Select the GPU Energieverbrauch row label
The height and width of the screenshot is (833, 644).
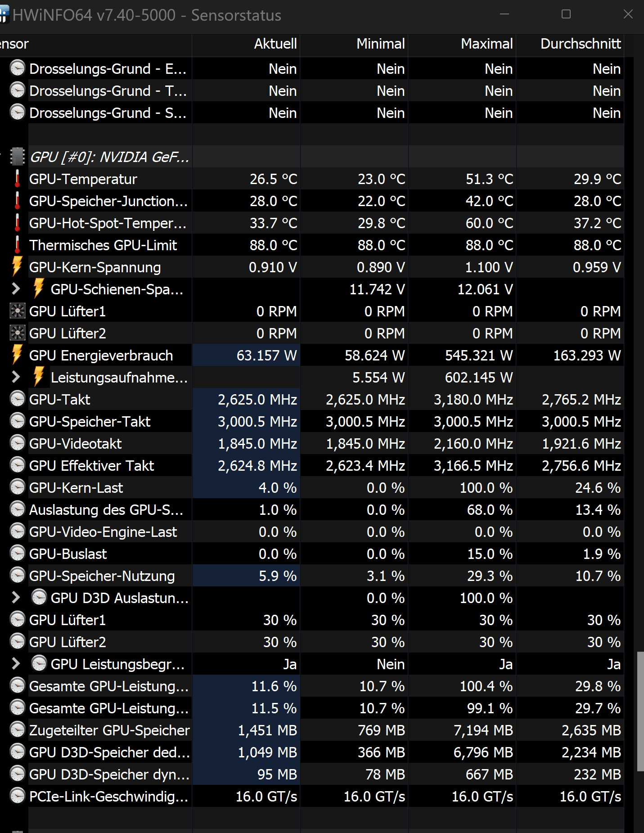coord(101,356)
